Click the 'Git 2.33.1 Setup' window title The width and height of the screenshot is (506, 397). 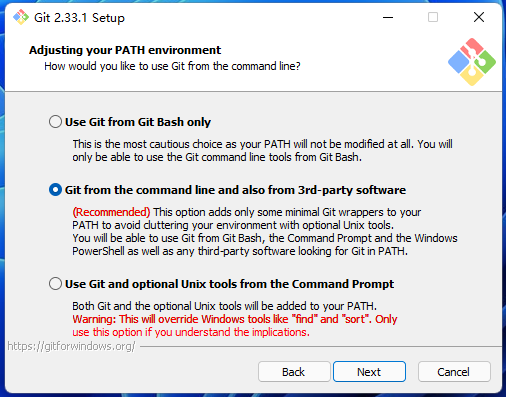tap(79, 18)
